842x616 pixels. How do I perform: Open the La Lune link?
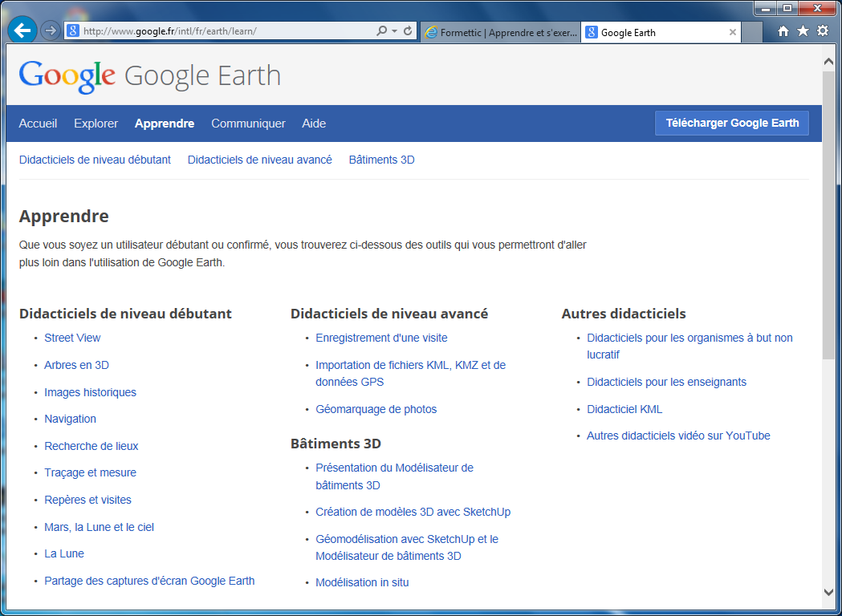click(64, 553)
